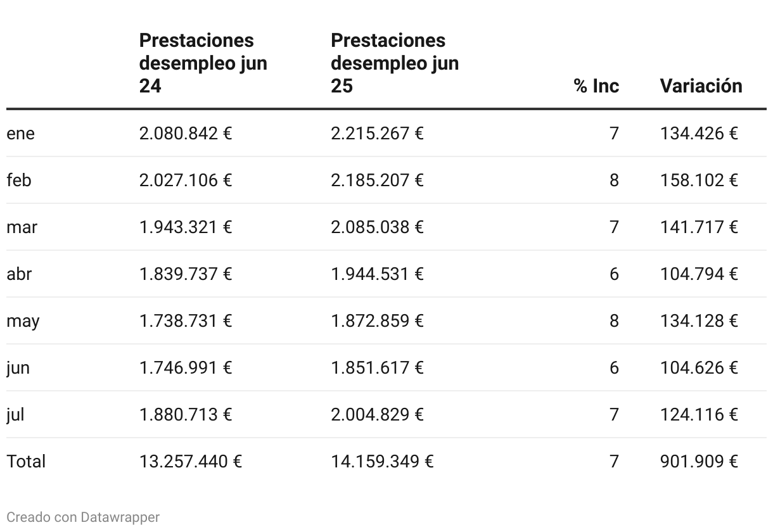Viewport: 773px width, 532px height.
Task: Click the 'Prestaciones desempleo jun 25' column header
Action: (395, 63)
